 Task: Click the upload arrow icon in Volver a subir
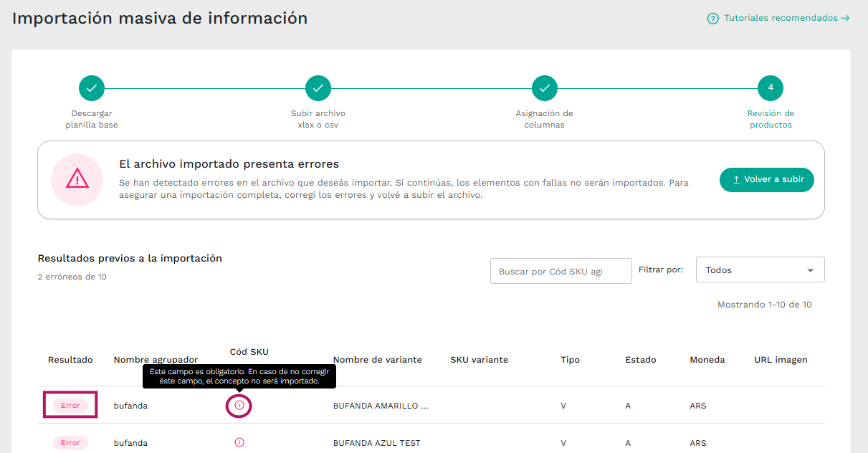[736, 180]
